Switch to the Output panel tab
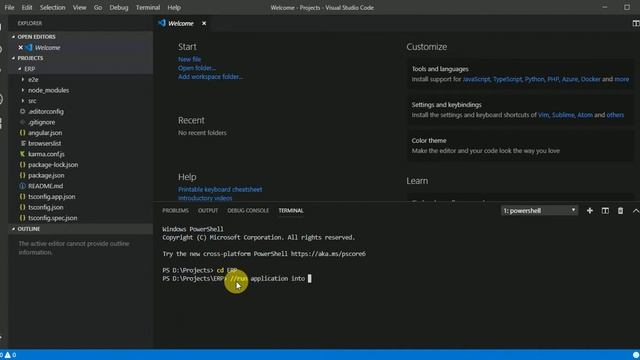The height and width of the screenshot is (360, 640). pos(208,211)
